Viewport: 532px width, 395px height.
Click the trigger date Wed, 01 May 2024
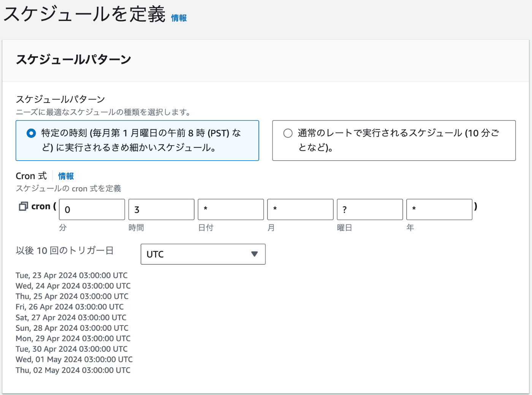coord(74,359)
